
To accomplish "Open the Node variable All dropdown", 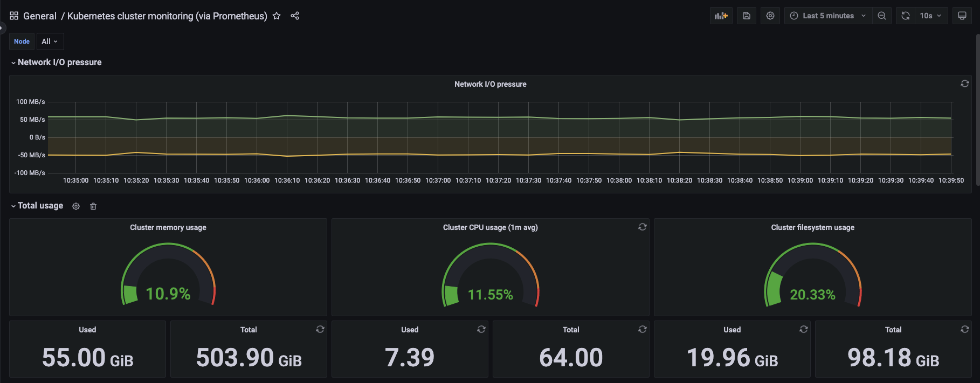I will click(50, 41).
